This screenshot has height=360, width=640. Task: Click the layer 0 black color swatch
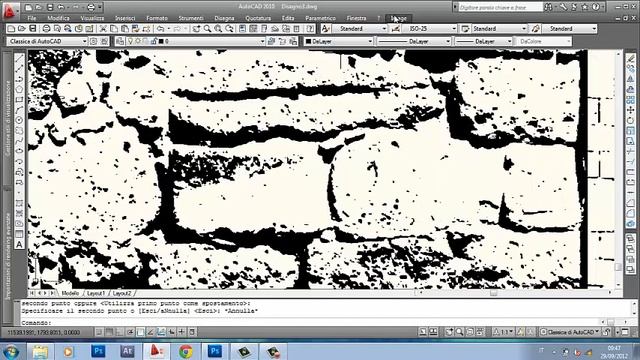click(161, 41)
